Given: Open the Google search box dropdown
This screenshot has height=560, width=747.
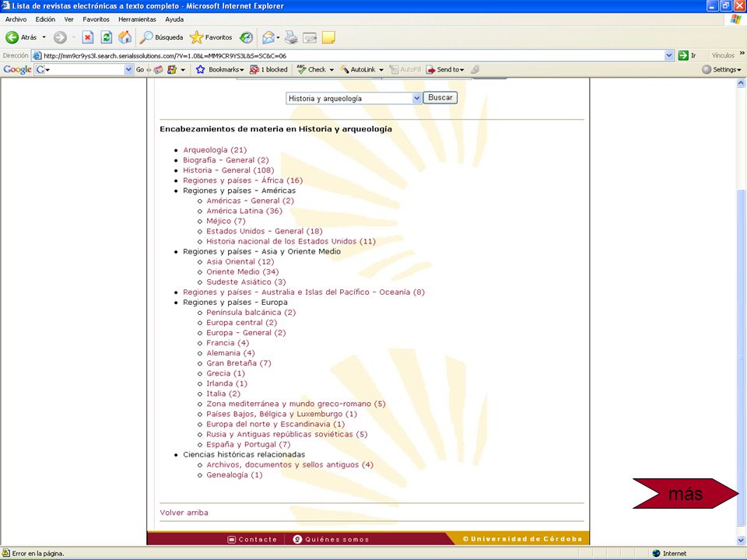Looking at the screenshot, I should (128, 69).
